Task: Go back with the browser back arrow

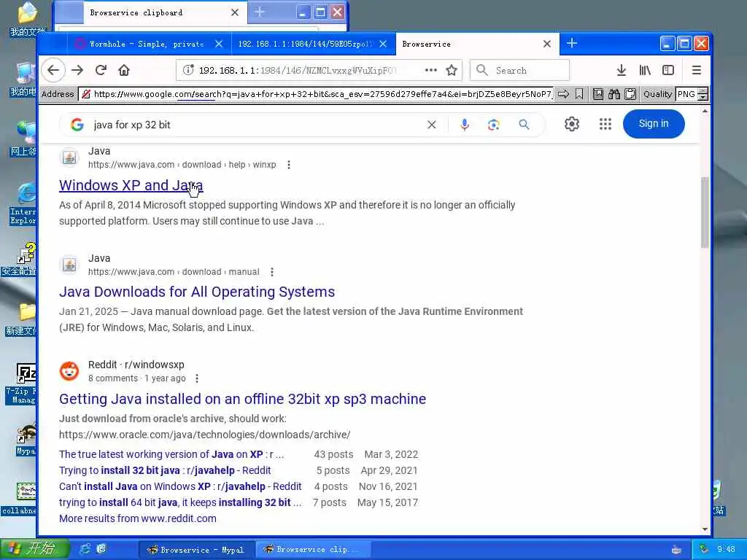Action: tap(53, 71)
